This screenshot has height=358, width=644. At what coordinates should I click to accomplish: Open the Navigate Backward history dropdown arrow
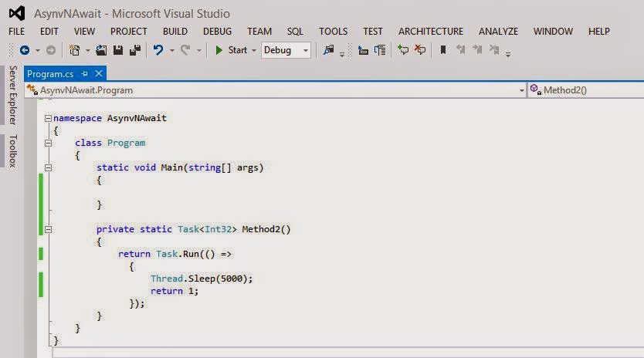click(x=37, y=50)
